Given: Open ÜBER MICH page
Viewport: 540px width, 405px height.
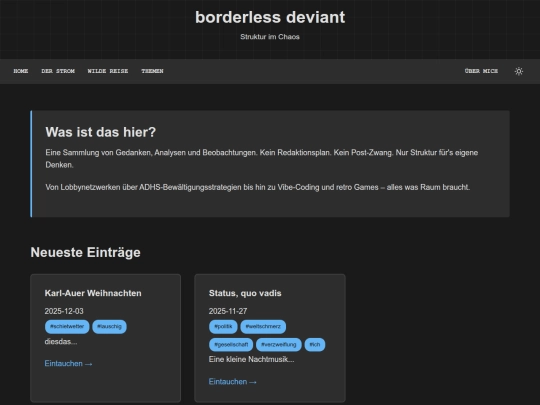Looking at the screenshot, I should click(x=481, y=71).
